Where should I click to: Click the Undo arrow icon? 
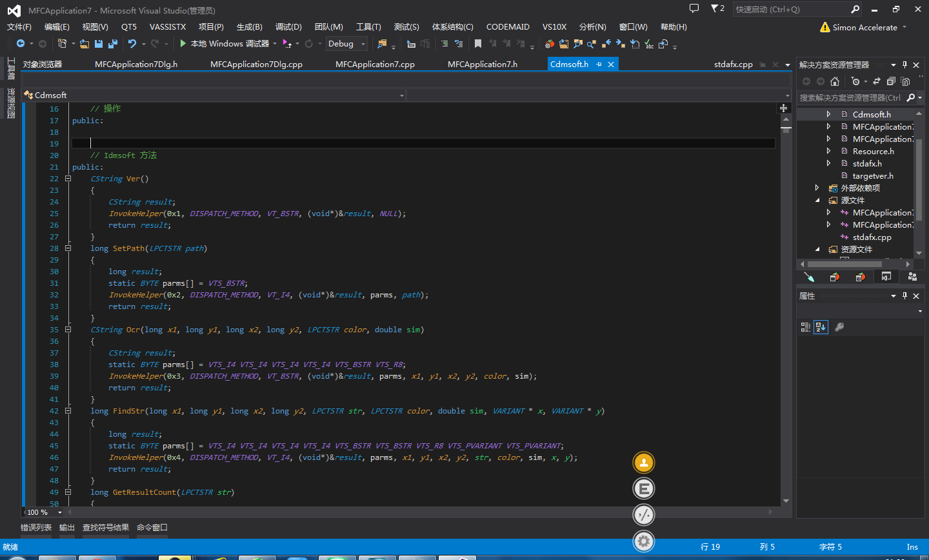click(x=132, y=44)
